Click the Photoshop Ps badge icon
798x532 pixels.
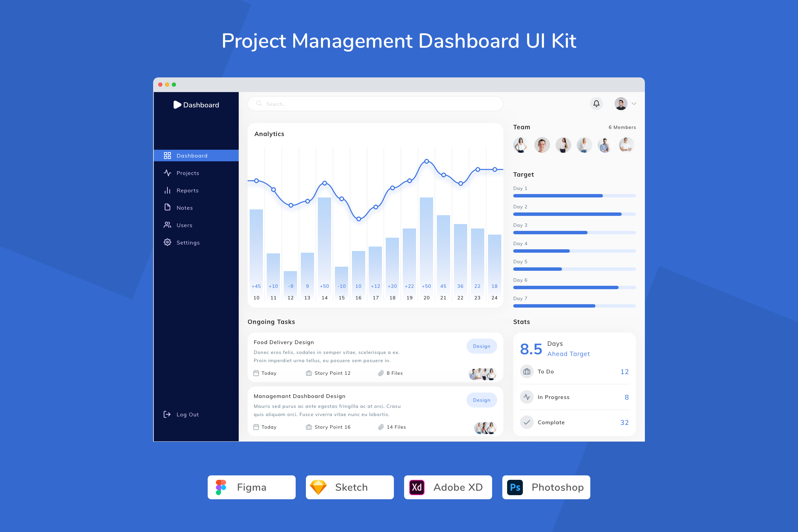[x=515, y=487]
